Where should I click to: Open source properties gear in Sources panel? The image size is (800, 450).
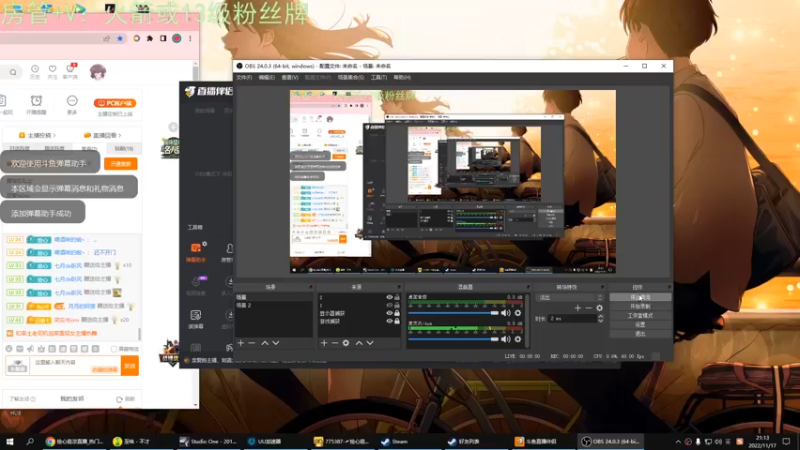coord(346,343)
